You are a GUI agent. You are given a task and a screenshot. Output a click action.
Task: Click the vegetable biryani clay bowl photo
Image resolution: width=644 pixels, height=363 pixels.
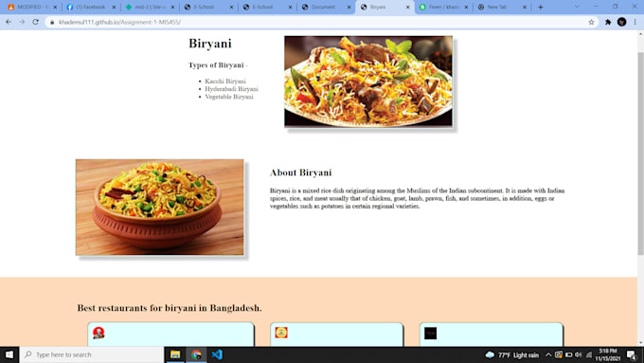click(x=159, y=208)
